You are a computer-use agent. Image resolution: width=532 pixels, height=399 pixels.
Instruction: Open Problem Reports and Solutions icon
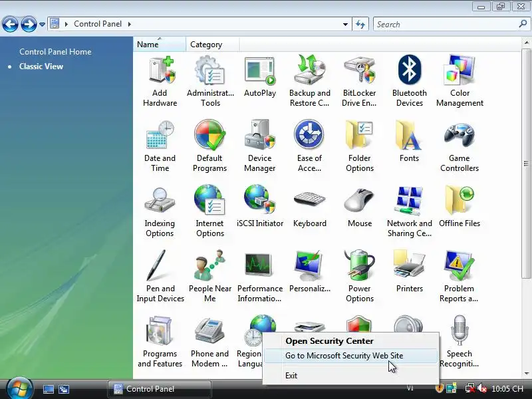coord(460,276)
